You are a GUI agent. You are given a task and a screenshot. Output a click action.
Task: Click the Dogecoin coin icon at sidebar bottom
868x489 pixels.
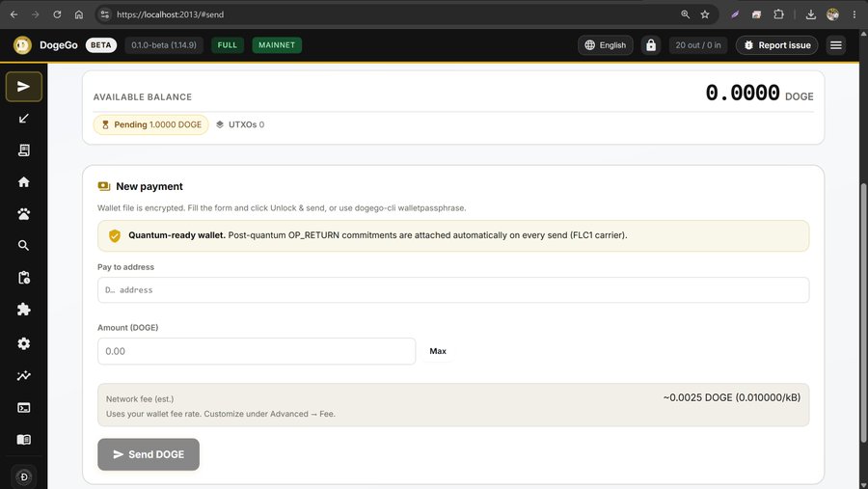pyautogui.click(x=24, y=476)
